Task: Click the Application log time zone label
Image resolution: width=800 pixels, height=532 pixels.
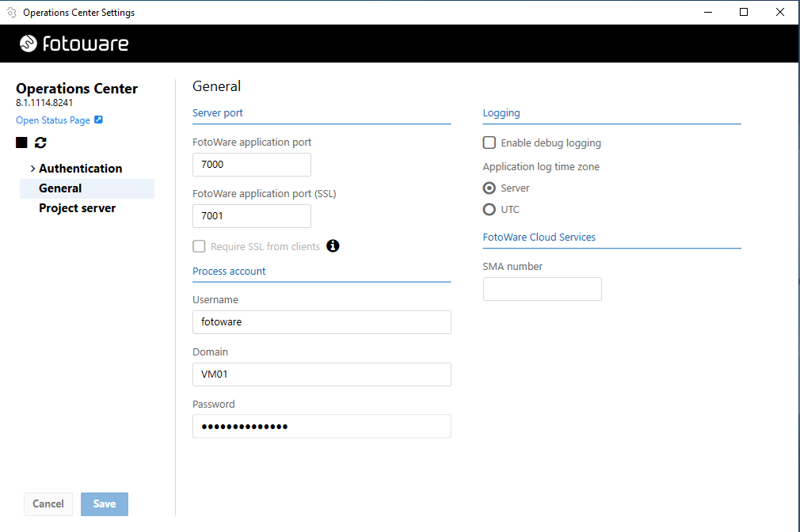Action: [541, 167]
